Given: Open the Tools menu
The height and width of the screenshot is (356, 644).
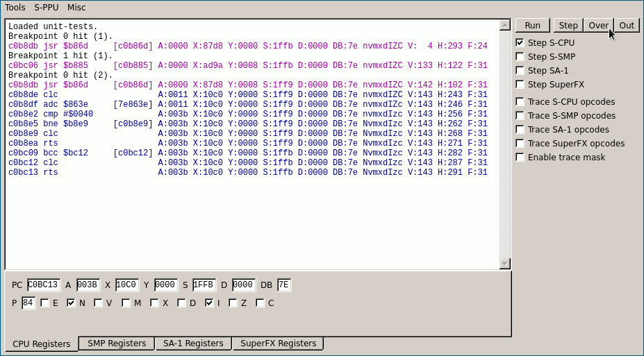Looking at the screenshot, I should coord(15,8).
